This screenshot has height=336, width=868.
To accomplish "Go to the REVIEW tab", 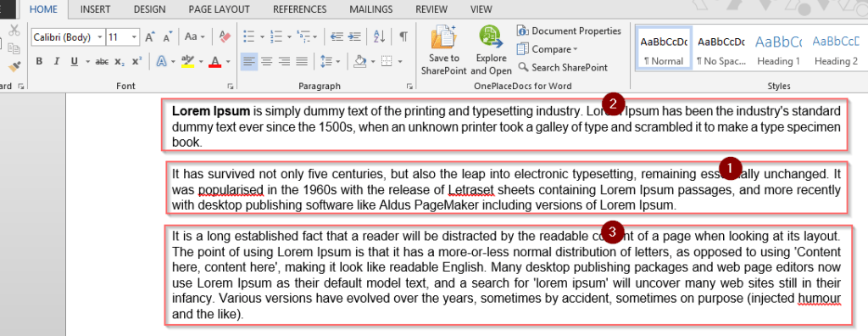I will pos(431,8).
